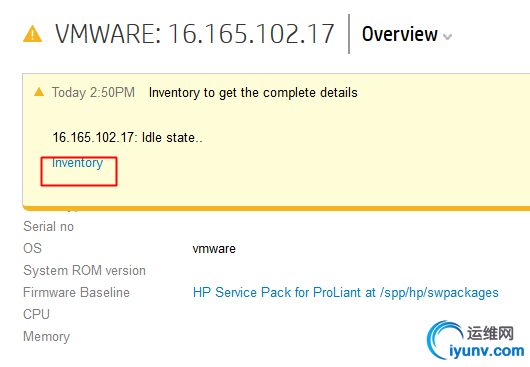
Task: Click the VMWARE: 16.165.102.17 heading
Action: click(x=195, y=34)
